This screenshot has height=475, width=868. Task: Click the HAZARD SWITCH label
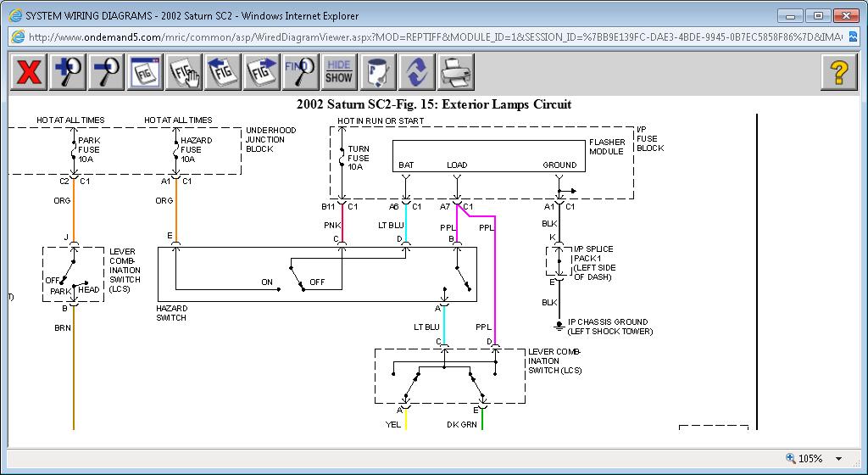(171, 313)
